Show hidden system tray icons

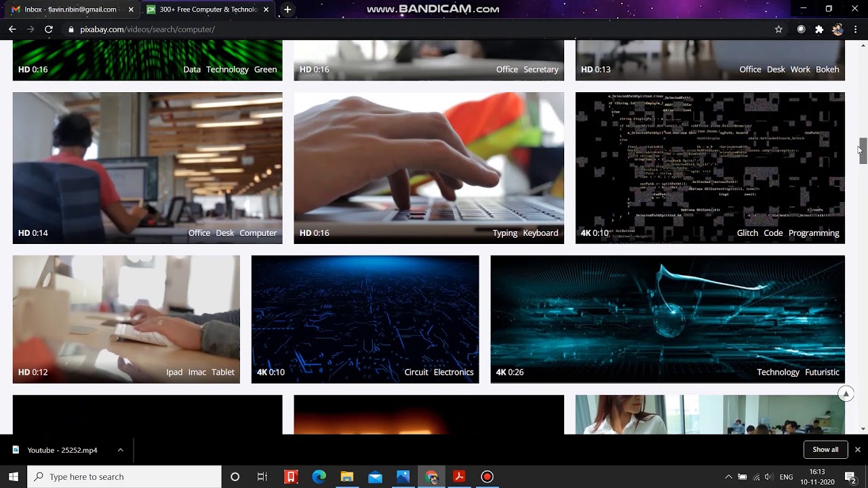click(728, 476)
